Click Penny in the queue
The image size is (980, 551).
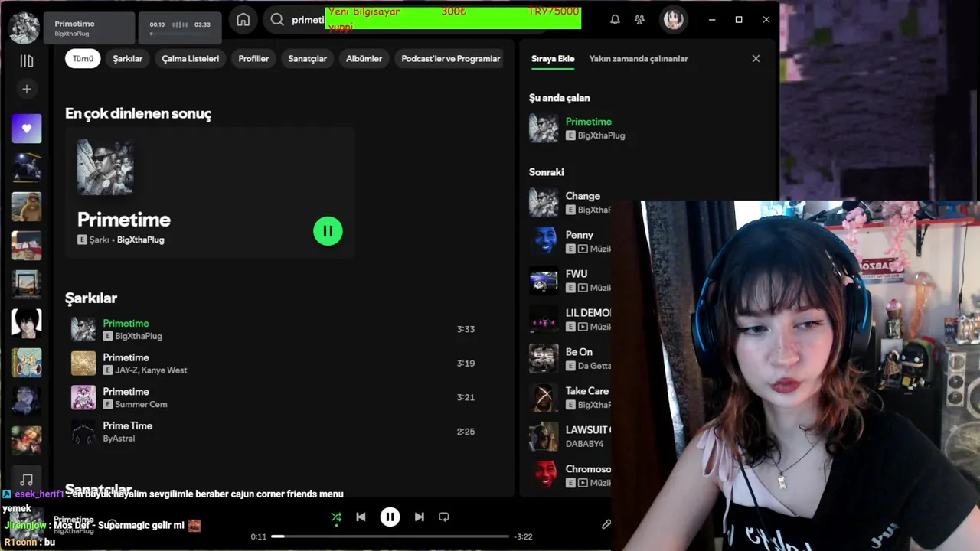(580, 235)
